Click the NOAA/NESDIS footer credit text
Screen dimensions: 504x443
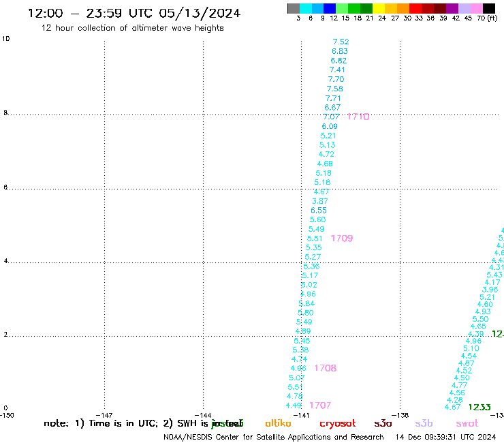pyautogui.click(x=274, y=438)
